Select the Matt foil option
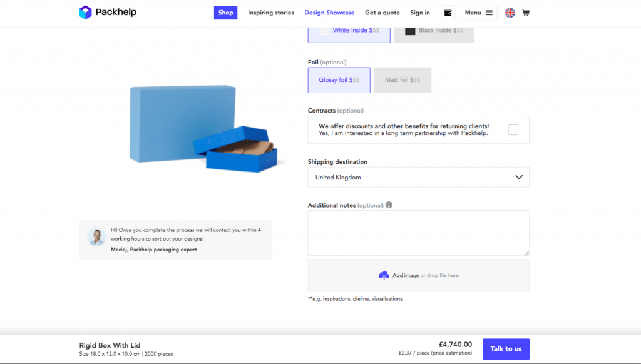The height and width of the screenshot is (364, 641). tap(402, 80)
